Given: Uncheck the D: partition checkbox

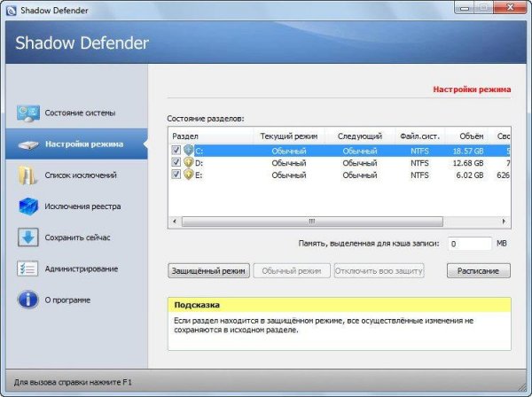Looking at the screenshot, I should pos(176,162).
